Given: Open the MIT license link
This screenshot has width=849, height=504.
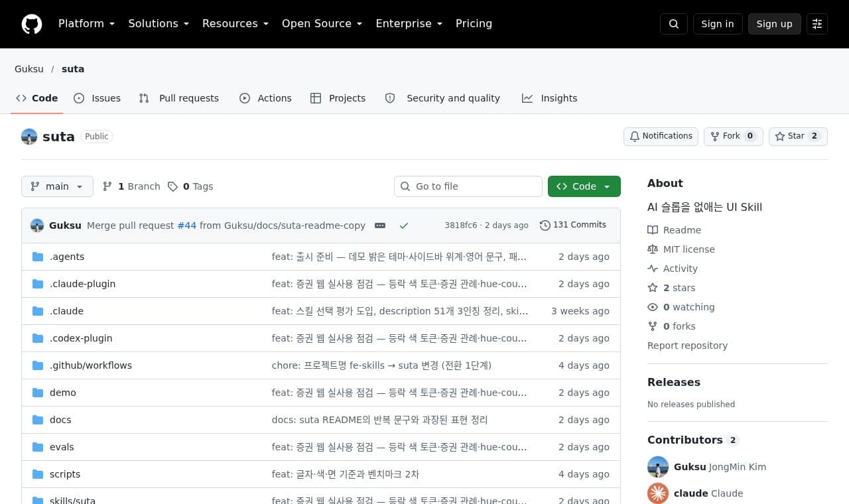Looking at the screenshot, I should 681,249.
